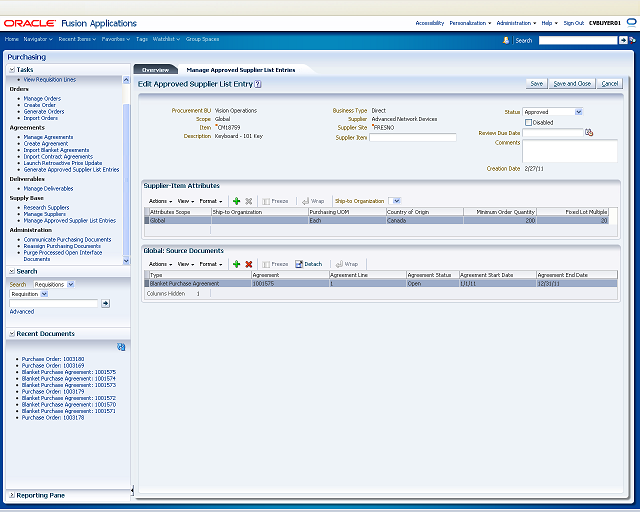This screenshot has height=512, width=640.
Task: Click the delete icon in Supplier-Item Attributes
Action: click(x=248, y=201)
